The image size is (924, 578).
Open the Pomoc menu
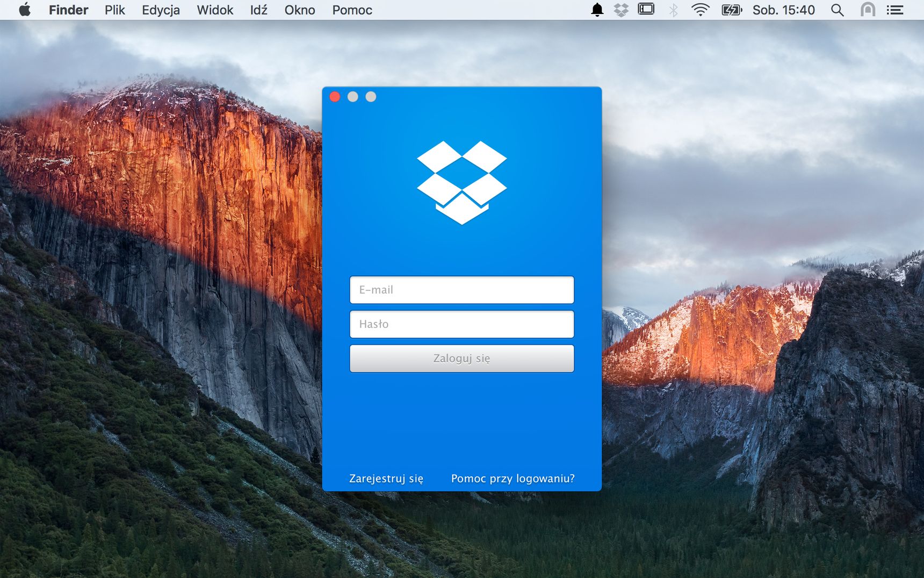pos(352,10)
